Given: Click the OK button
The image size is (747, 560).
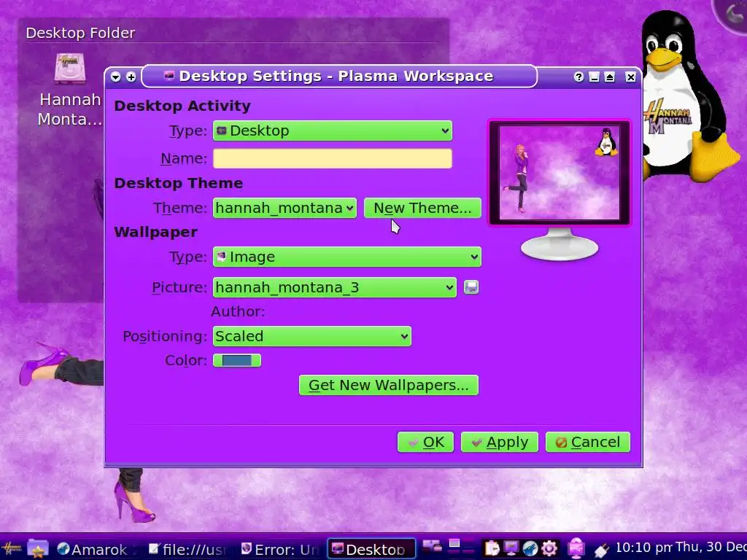Looking at the screenshot, I should [x=425, y=442].
